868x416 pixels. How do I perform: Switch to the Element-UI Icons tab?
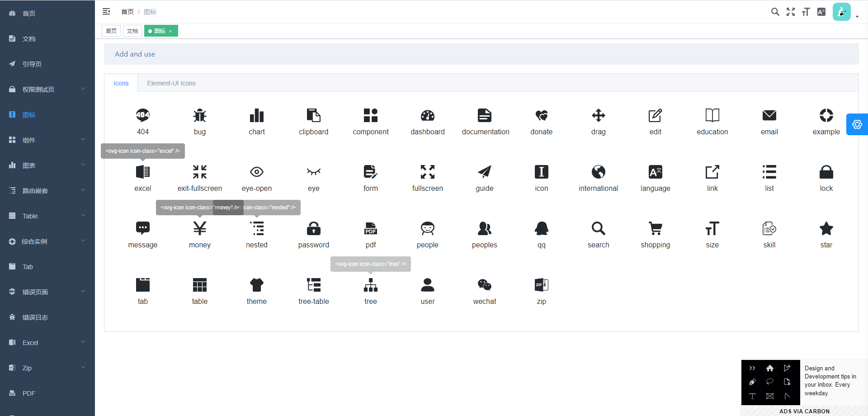coord(171,83)
